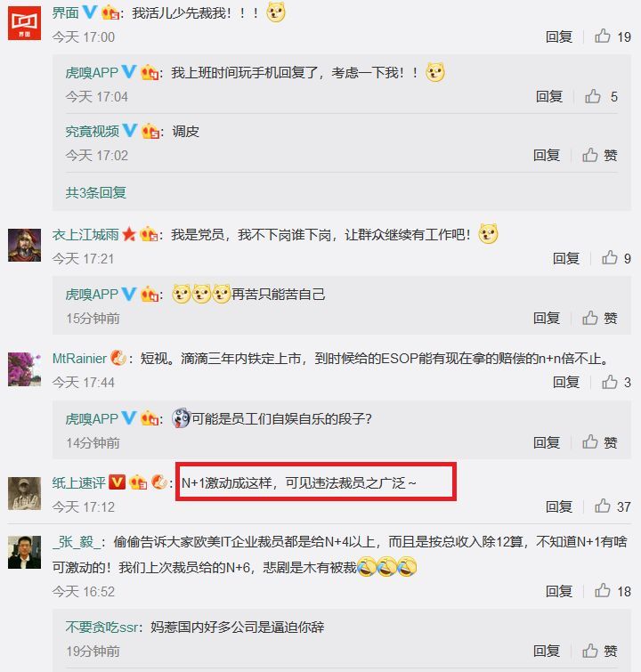Open 不要贪吃ssr's profile name link
The width and height of the screenshot is (641, 672).
point(101,627)
